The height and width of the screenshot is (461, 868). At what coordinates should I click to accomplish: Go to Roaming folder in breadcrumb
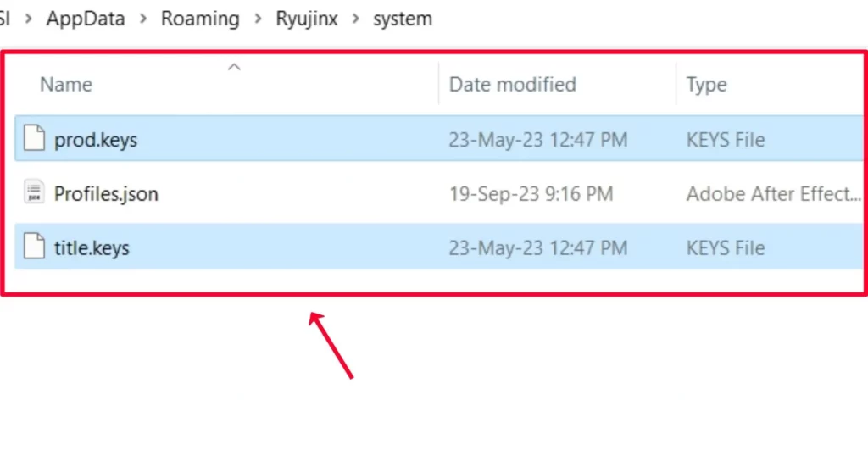pyautogui.click(x=200, y=19)
